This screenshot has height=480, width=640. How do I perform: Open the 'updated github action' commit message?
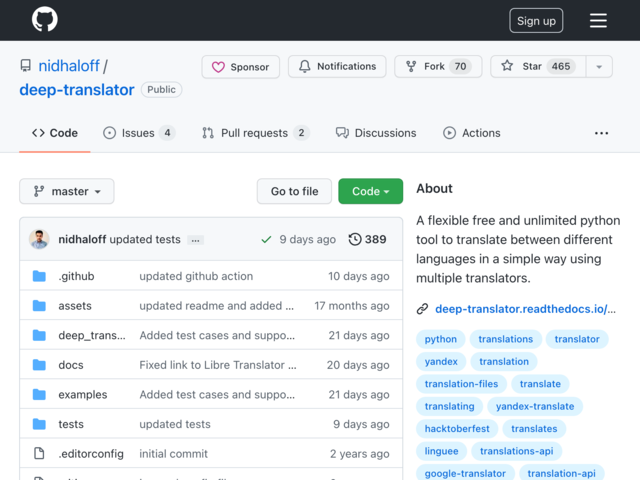click(196, 276)
